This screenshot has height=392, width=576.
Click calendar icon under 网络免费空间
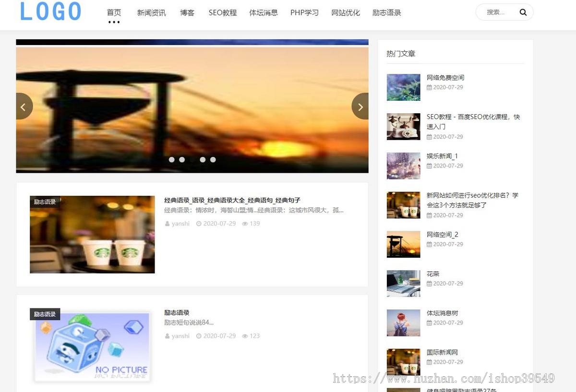coord(429,87)
